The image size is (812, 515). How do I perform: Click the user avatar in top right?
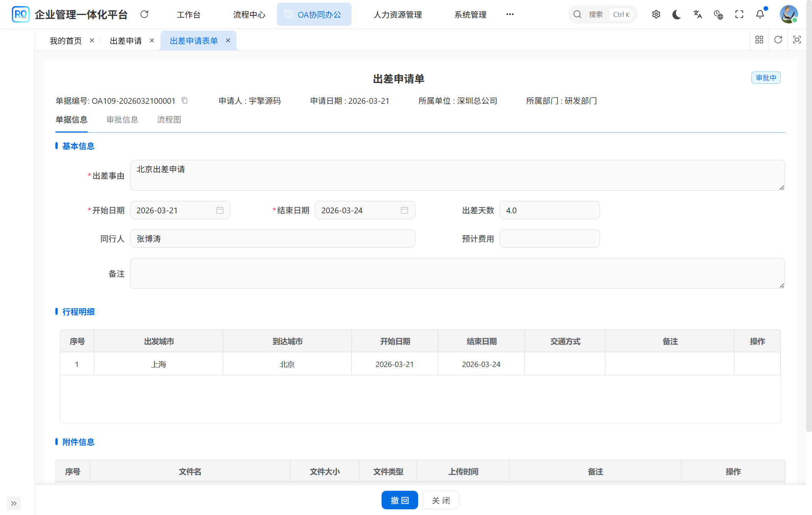click(x=789, y=14)
